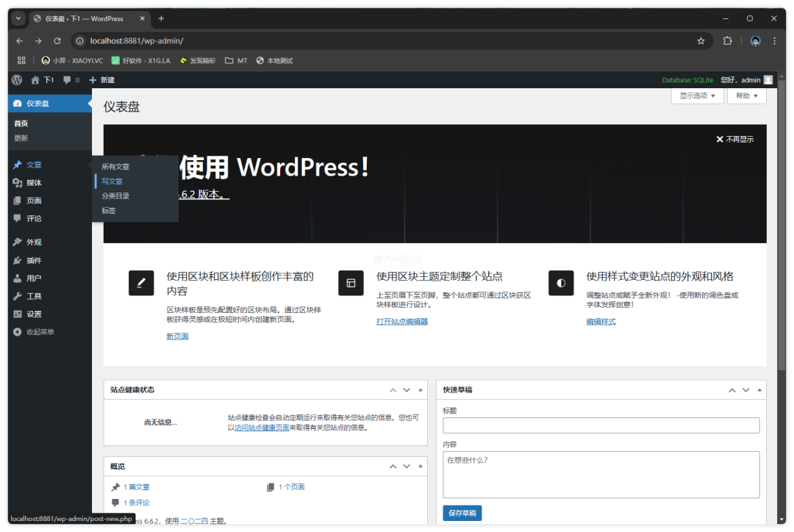Viewport: 794px width, 532px height.
Task: Expand the 显示选项 screen options dropdown
Action: [x=697, y=96]
